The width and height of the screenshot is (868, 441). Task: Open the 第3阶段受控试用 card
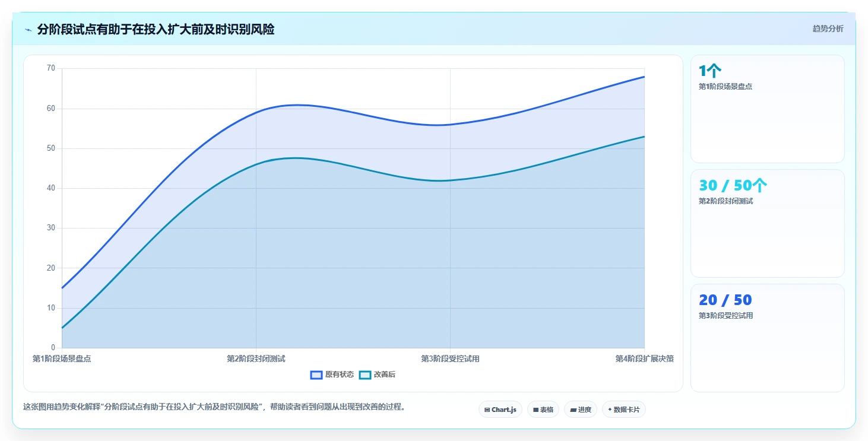click(768, 338)
